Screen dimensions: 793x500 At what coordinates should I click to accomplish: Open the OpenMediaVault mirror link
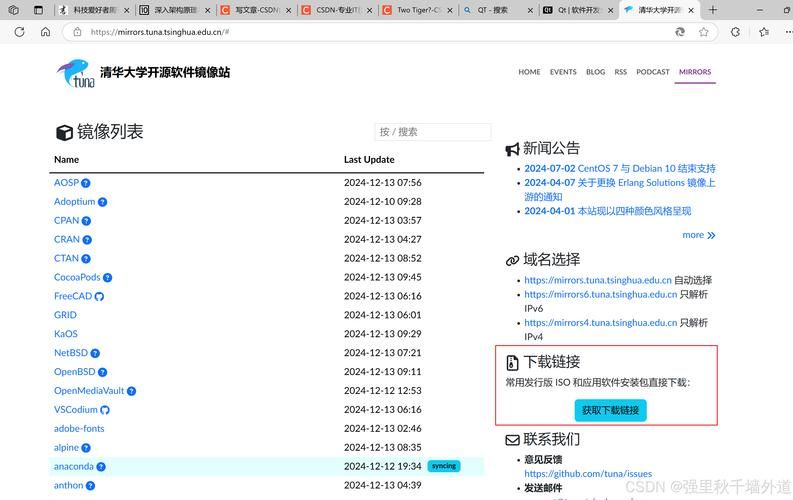[x=89, y=391]
